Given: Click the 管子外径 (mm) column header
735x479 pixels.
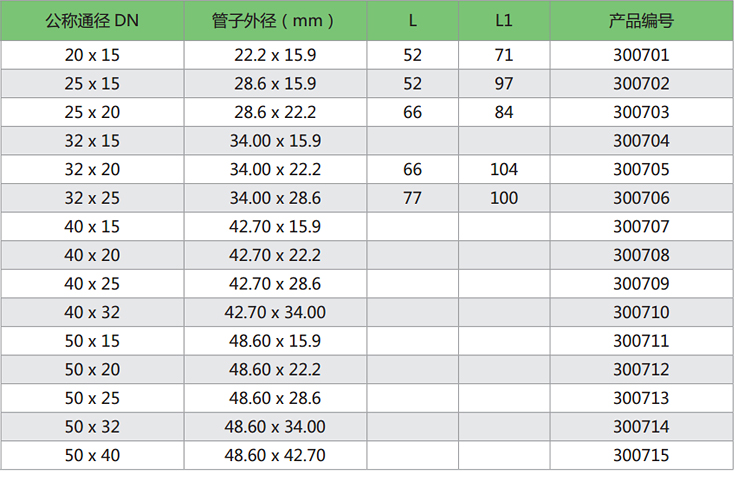Looking at the screenshot, I should tap(275, 20).
